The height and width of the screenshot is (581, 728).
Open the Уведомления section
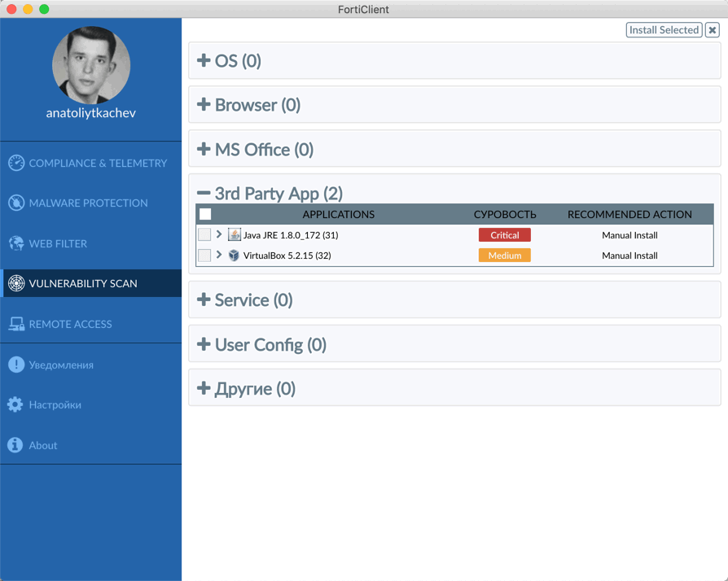tap(91, 365)
